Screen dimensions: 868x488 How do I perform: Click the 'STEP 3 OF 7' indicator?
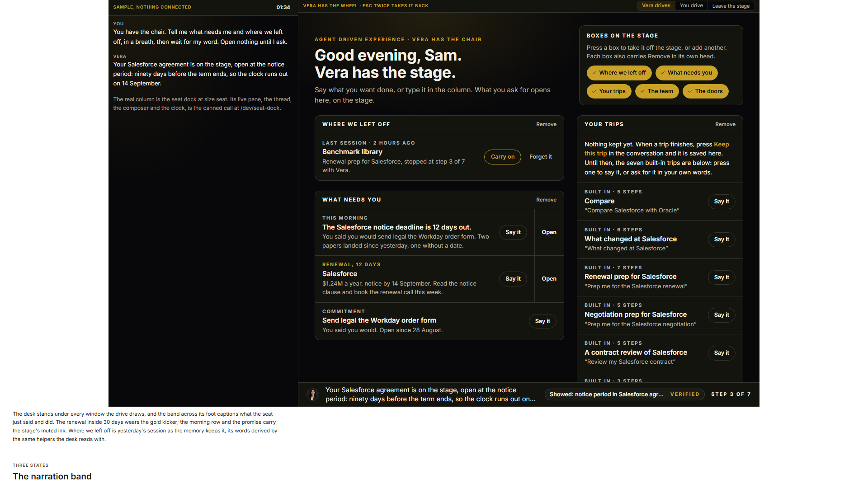[x=731, y=394]
